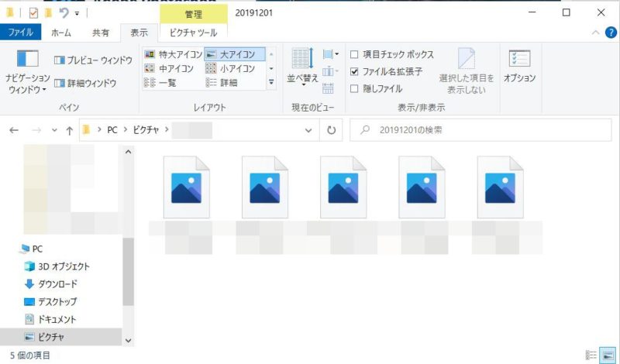Click navigation pane scroll up arrow
Image resolution: width=620 pixels, height=364 pixels.
click(128, 152)
